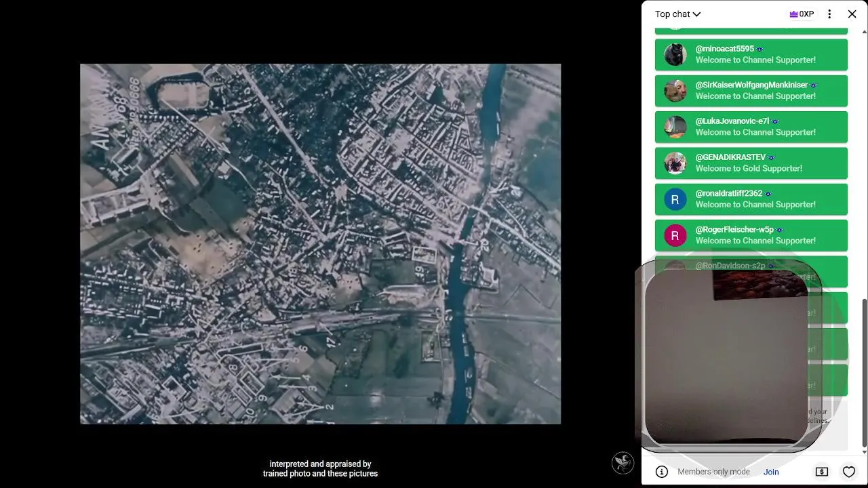This screenshot has width=868, height=488.
Task: Click the Join membership link
Action: click(x=771, y=472)
